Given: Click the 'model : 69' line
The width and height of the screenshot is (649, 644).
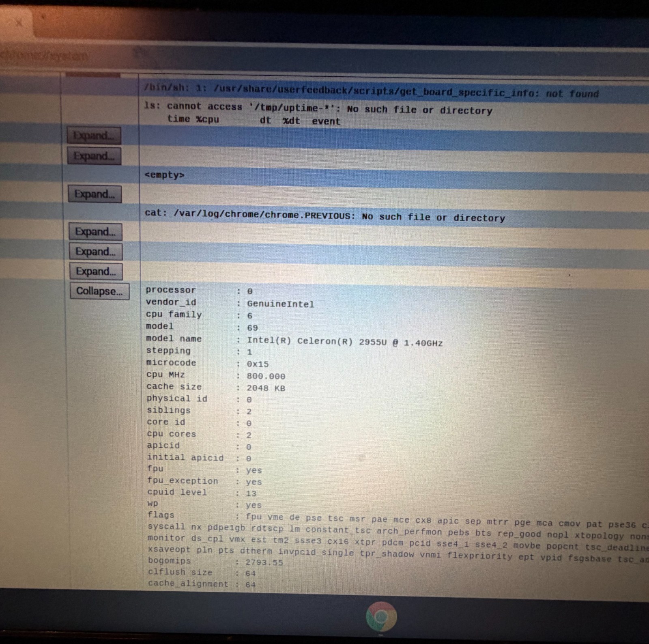Looking at the screenshot, I should click(202, 327).
